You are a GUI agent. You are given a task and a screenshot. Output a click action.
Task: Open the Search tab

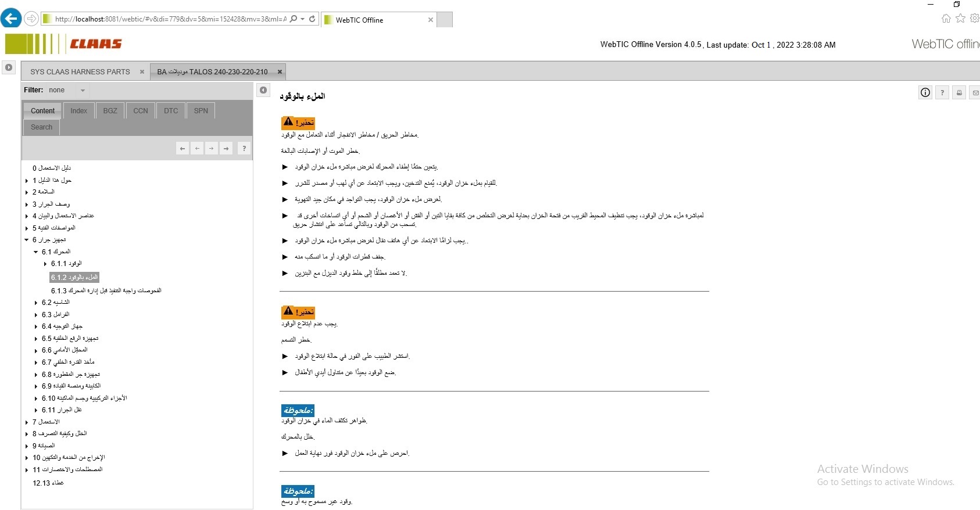point(41,127)
